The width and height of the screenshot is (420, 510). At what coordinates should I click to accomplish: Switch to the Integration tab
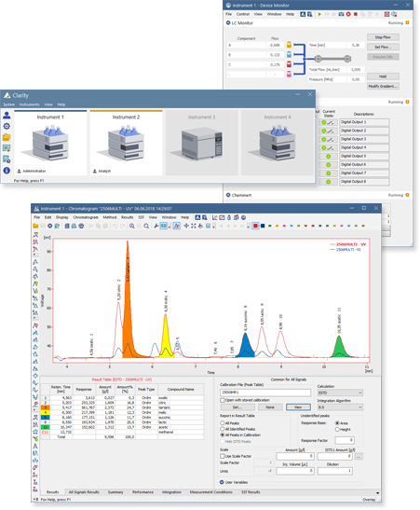[171, 492]
